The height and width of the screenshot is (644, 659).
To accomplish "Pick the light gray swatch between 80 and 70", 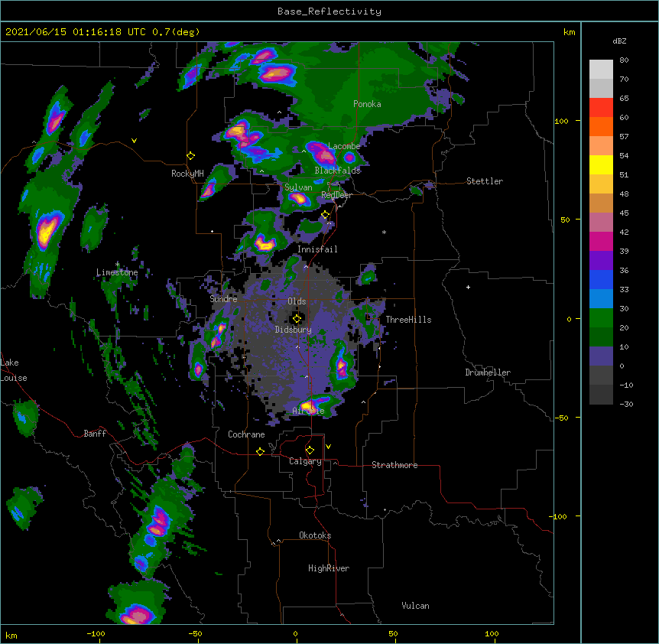I will point(601,69).
